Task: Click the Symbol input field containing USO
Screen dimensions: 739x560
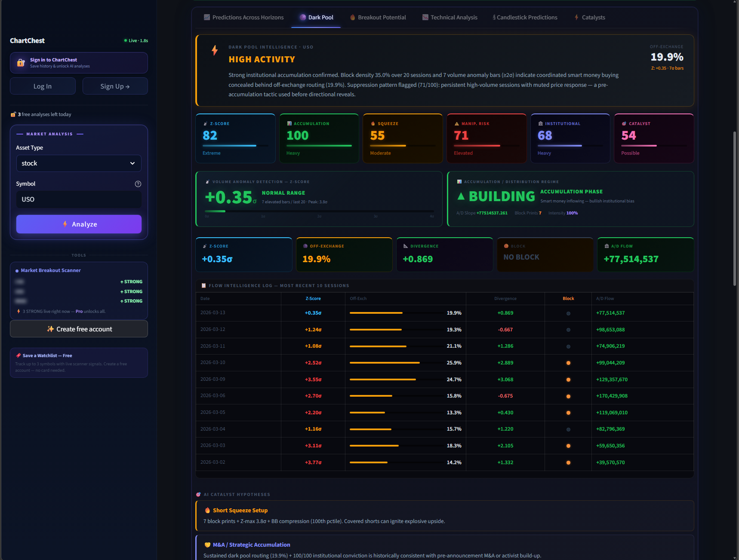Action: click(x=78, y=199)
